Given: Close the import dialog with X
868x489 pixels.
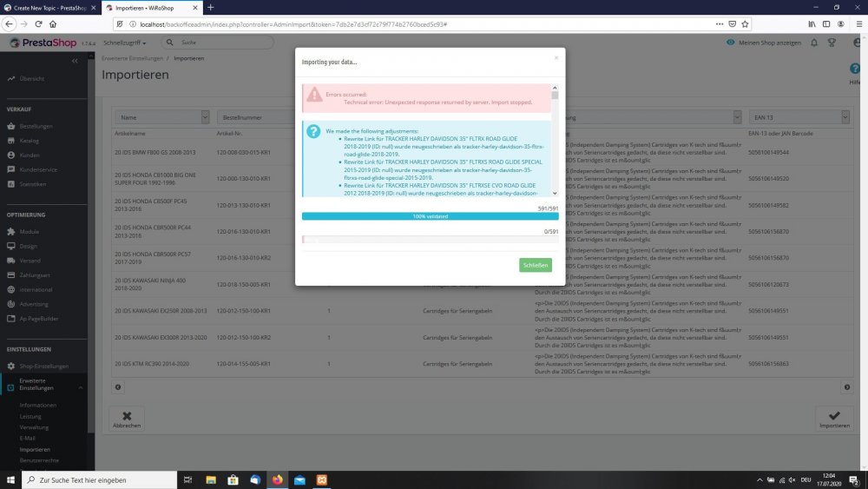Looking at the screenshot, I should coord(556,57).
